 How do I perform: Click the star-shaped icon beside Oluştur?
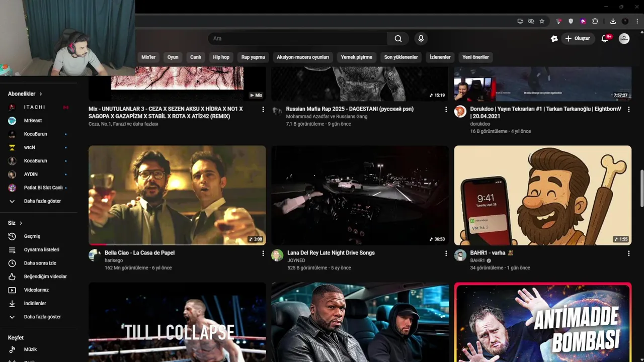pyautogui.click(x=554, y=39)
